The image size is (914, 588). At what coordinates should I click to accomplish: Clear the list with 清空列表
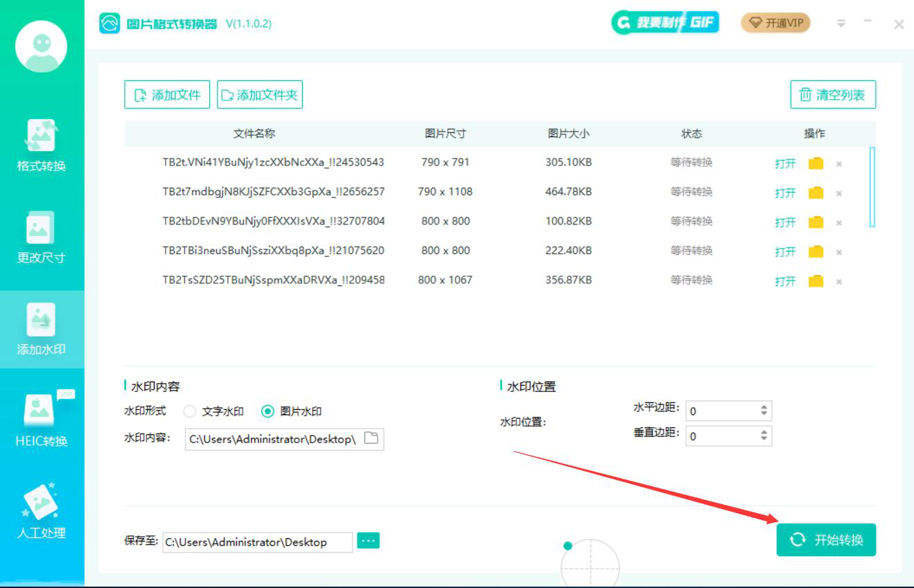833,95
